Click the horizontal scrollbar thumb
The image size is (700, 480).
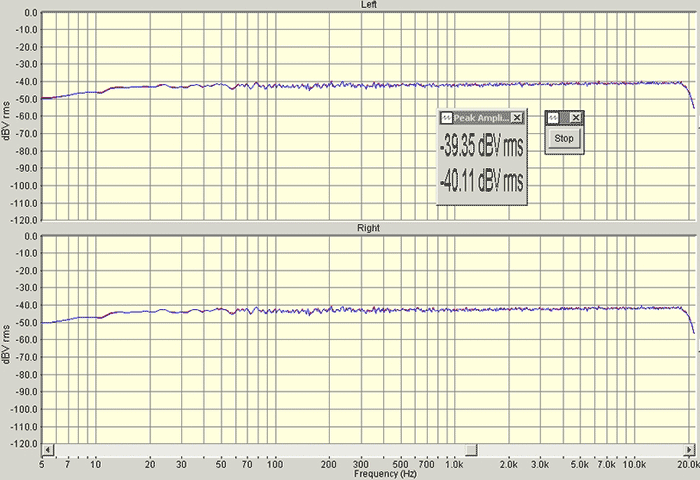[x=471, y=449]
